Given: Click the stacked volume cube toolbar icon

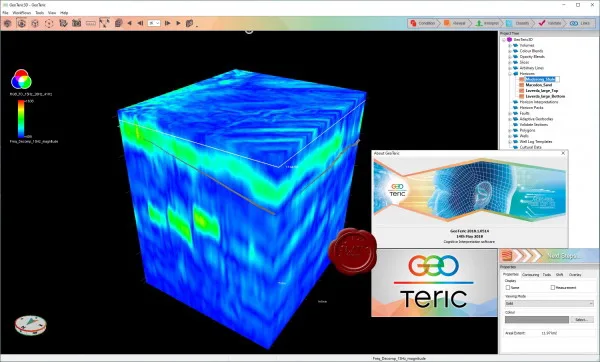Looking at the screenshot, I should point(119,23).
